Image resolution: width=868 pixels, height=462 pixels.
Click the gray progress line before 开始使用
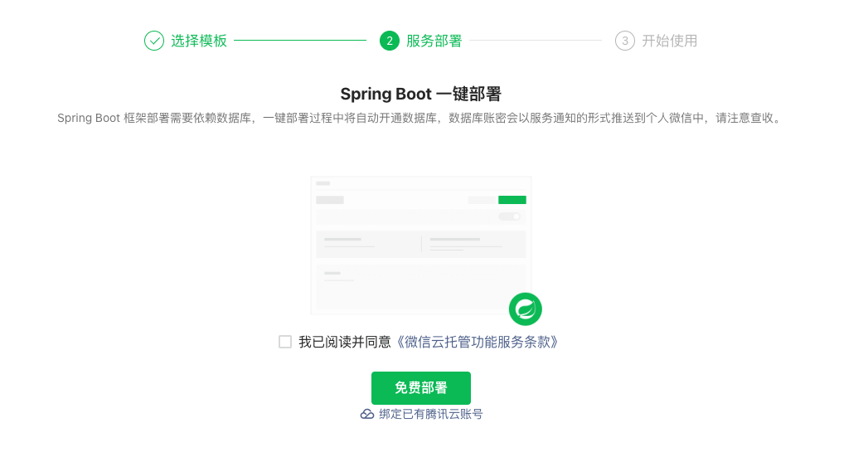click(x=536, y=41)
